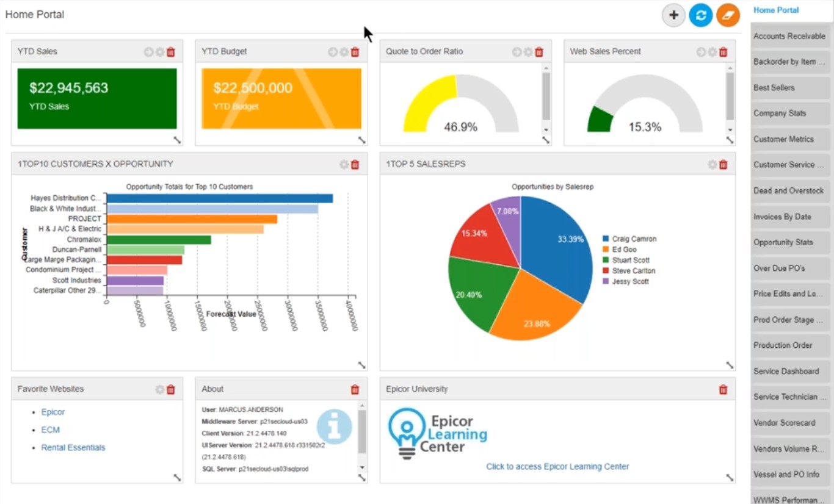Open settings gear on YTD Budget widget
Screen dimensions: 834x504
coord(344,52)
